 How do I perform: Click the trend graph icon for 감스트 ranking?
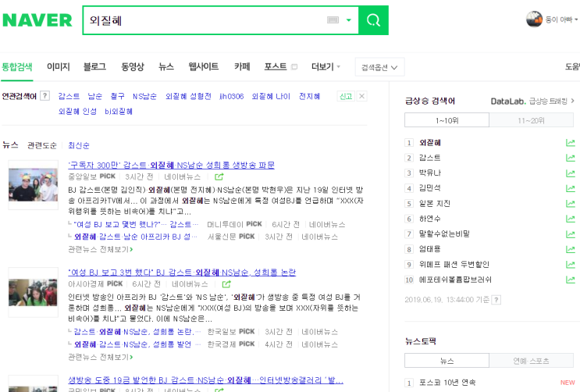(571, 158)
